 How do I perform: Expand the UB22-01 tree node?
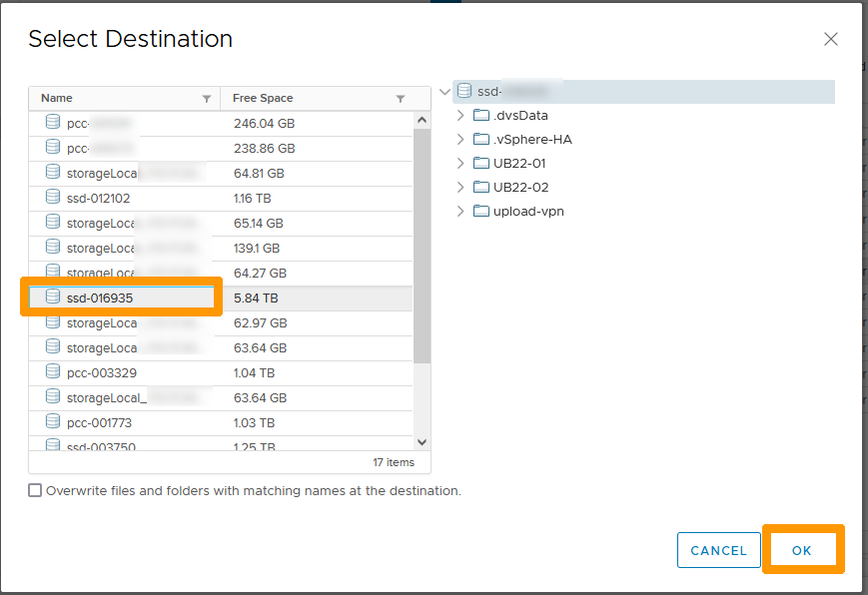click(460, 163)
